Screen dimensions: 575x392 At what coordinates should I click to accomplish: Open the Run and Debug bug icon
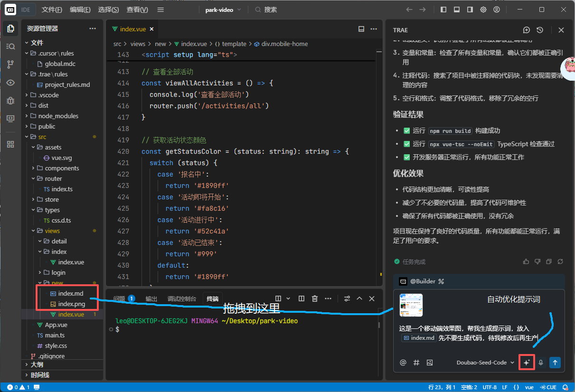pos(10,100)
